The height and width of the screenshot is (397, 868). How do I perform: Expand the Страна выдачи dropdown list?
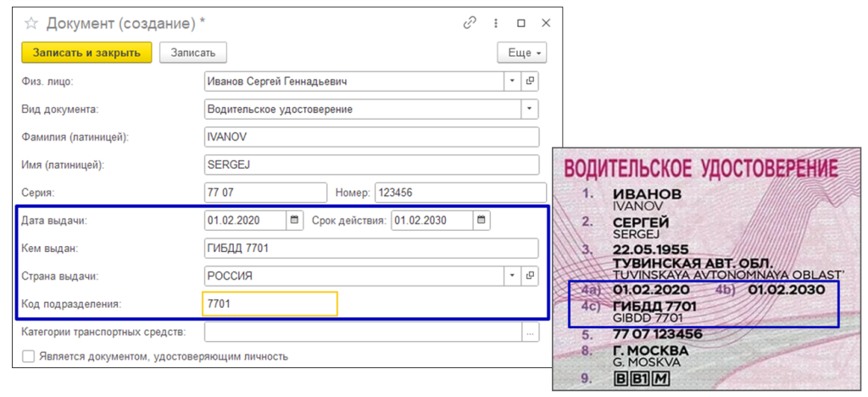(512, 276)
